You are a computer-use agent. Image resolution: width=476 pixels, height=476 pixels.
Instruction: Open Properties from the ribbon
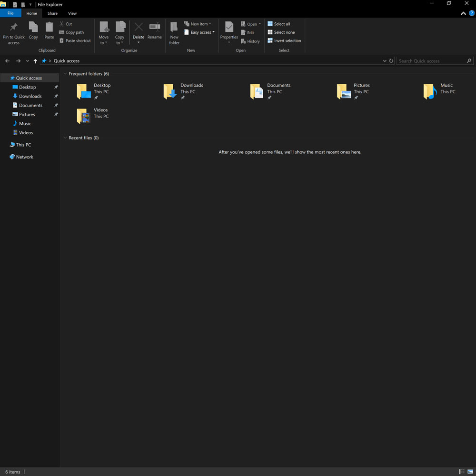(229, 28)
